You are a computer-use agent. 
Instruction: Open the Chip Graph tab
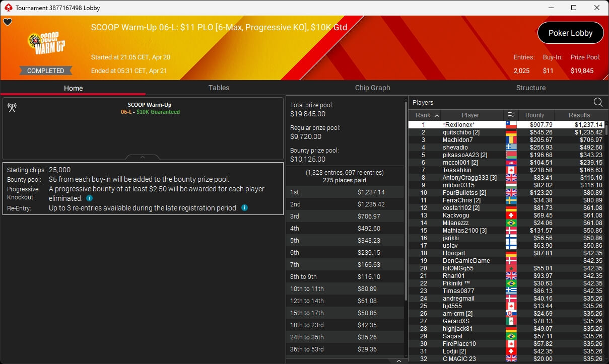click(x=373, y=88)
